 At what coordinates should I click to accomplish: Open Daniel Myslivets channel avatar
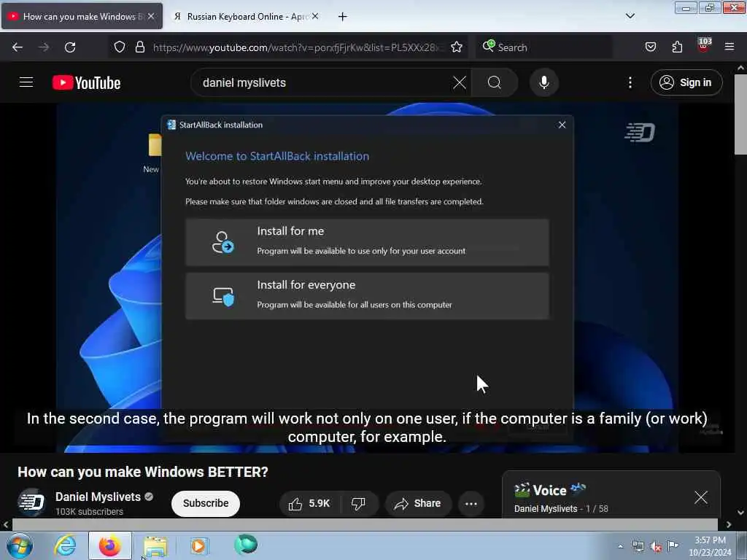pos(31,502)
